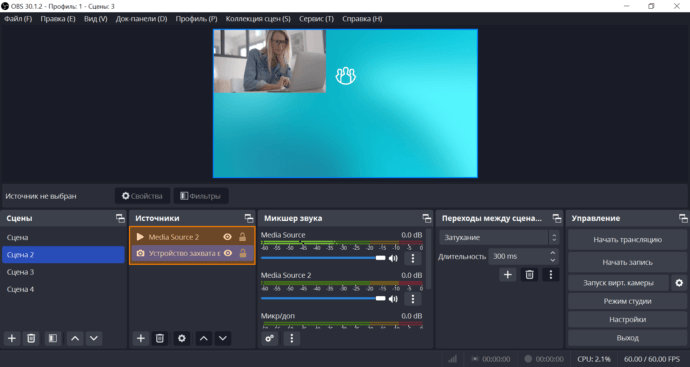Toggle visibility of capture device source
This screenshot has height=367, width=690.
point(228,253)
